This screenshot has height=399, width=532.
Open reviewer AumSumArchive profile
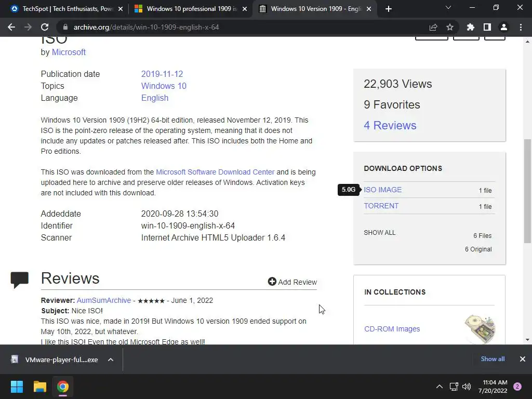(103, 300)
